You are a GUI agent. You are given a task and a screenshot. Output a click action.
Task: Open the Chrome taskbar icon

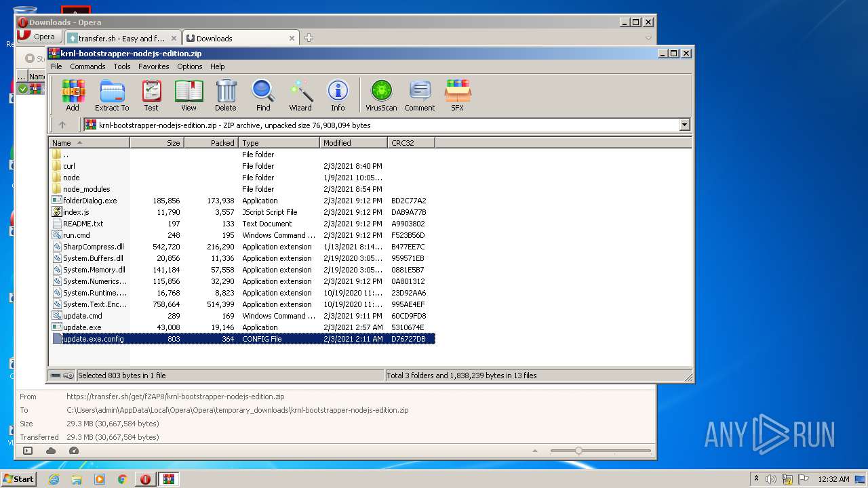[122, 479]
